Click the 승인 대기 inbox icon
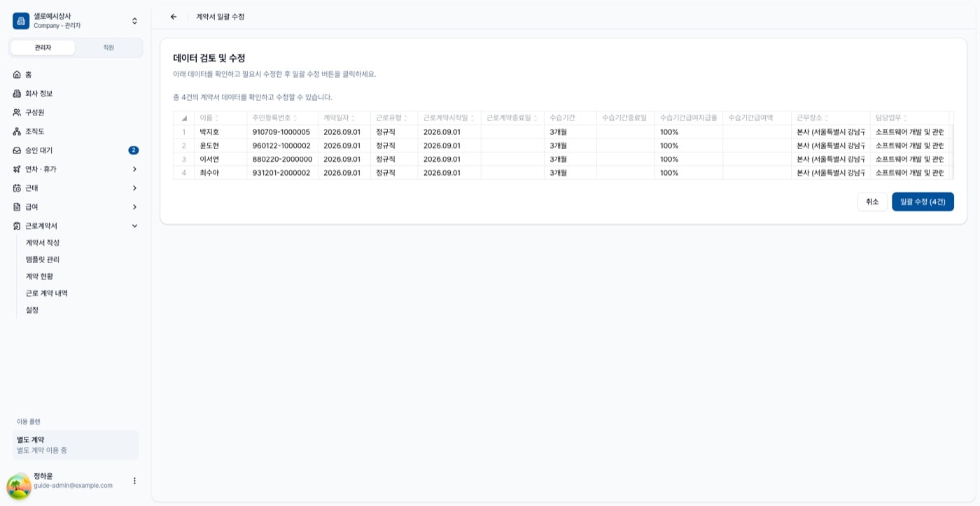980x506 pixels. coord(17,150)
